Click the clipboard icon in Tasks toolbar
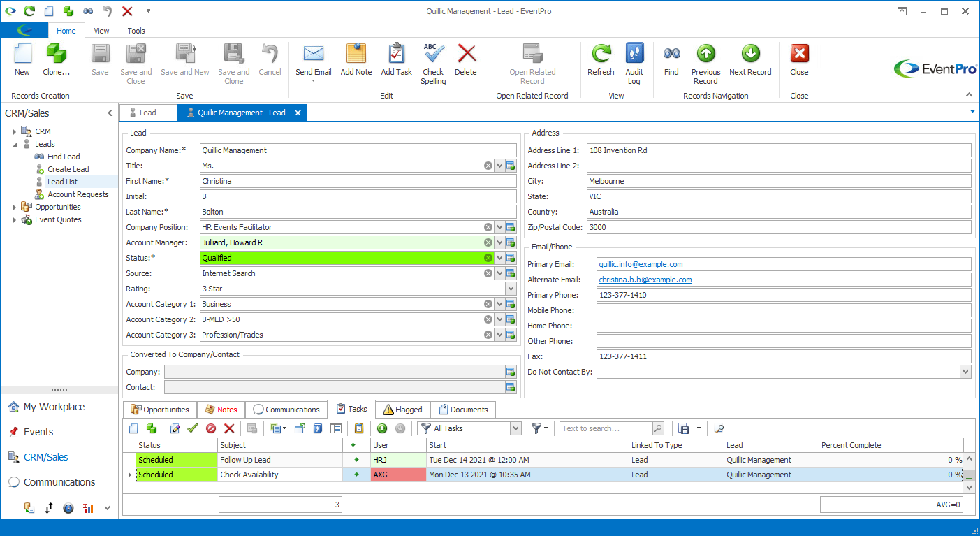The image size is (980, 536). coord(359,428)
